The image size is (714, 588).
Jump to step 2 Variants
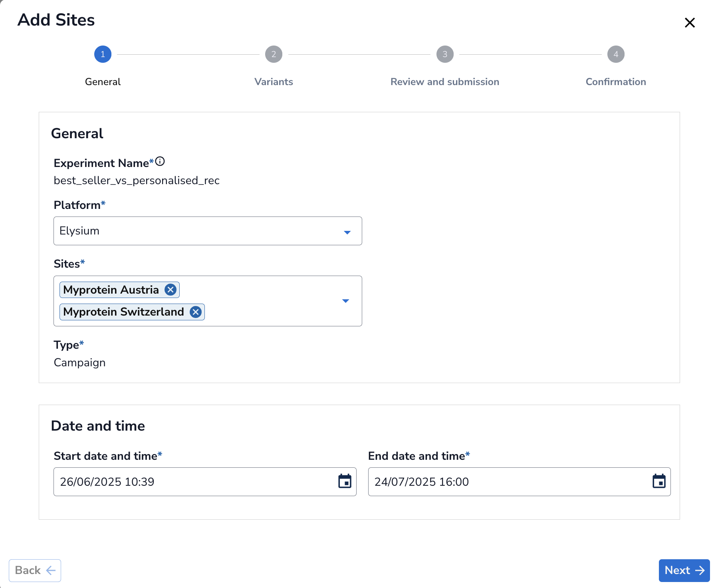point(274,54)
